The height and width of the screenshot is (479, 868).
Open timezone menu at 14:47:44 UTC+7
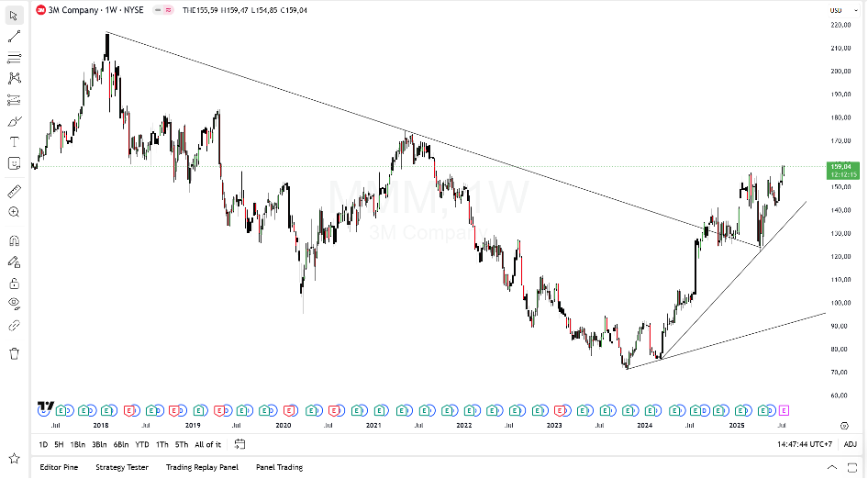click(805, 444)
